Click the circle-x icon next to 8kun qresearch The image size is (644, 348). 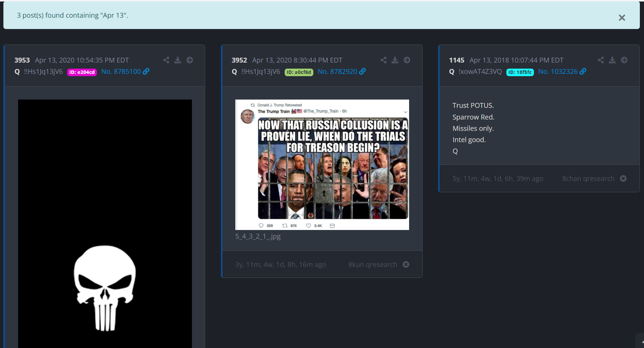[x=406, y=264]
